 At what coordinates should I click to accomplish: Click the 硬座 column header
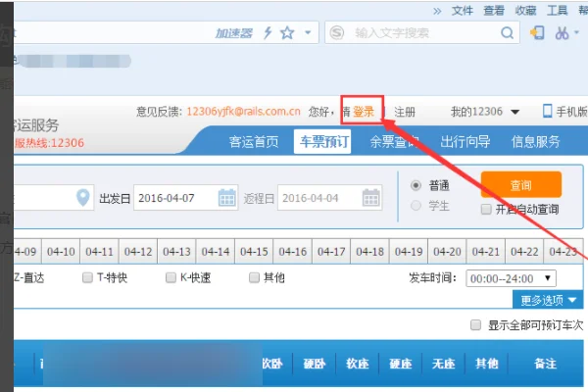pos(401,364)
